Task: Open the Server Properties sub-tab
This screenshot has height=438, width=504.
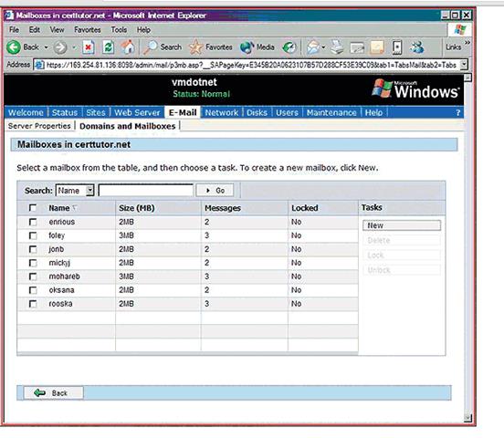Action: [x=39, y=126]
